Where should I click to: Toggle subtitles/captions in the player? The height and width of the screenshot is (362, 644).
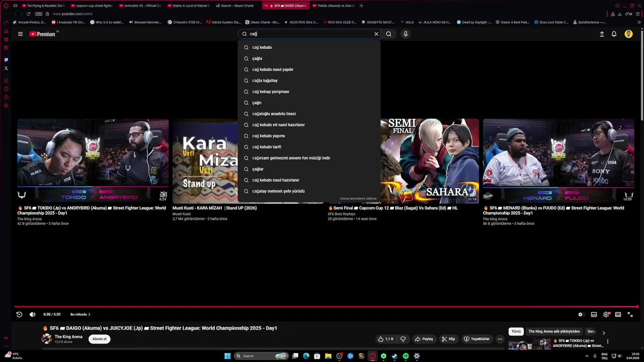click(594, 314)
